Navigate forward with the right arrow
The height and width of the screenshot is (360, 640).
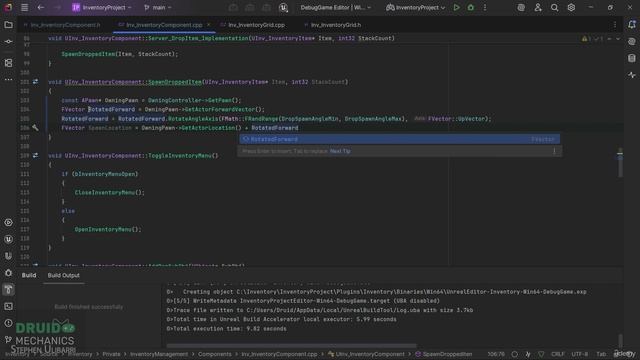(58, 7)
